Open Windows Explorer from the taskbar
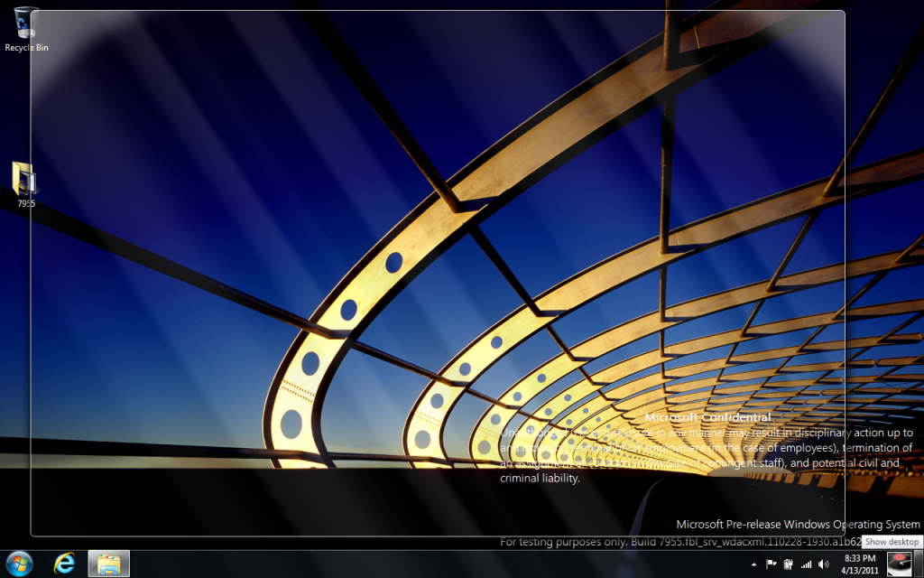 pyautogui.click(x=108, y=564)
